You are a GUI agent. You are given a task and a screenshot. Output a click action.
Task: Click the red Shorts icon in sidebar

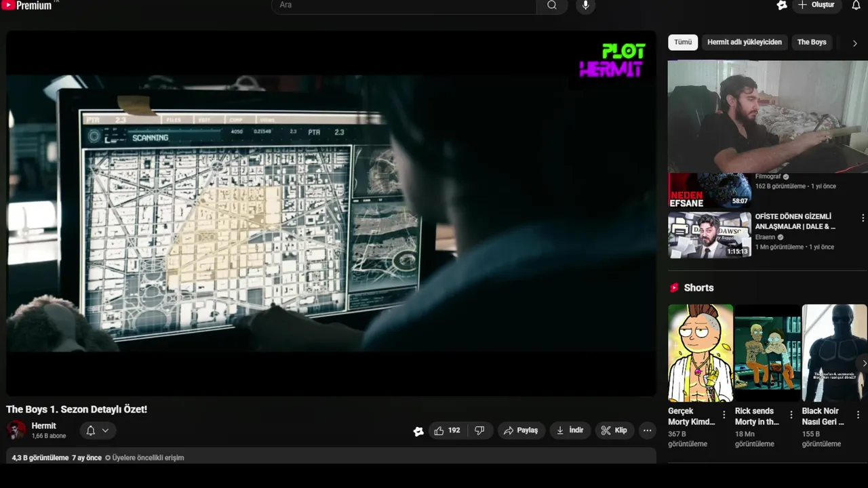(674, 288)
